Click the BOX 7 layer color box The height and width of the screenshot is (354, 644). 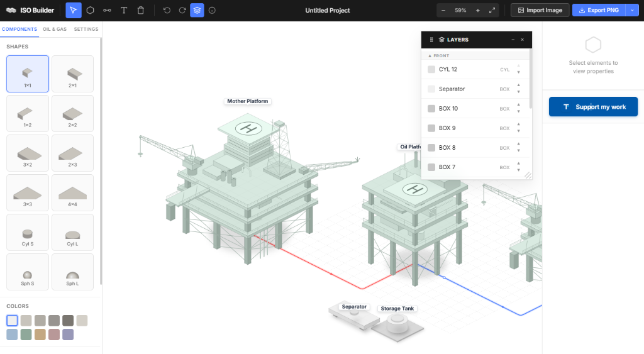point(431,167)
